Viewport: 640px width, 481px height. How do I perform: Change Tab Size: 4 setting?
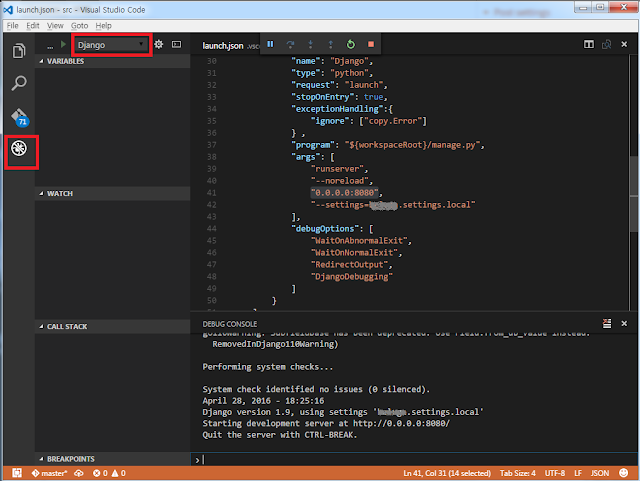pos(518,473)
